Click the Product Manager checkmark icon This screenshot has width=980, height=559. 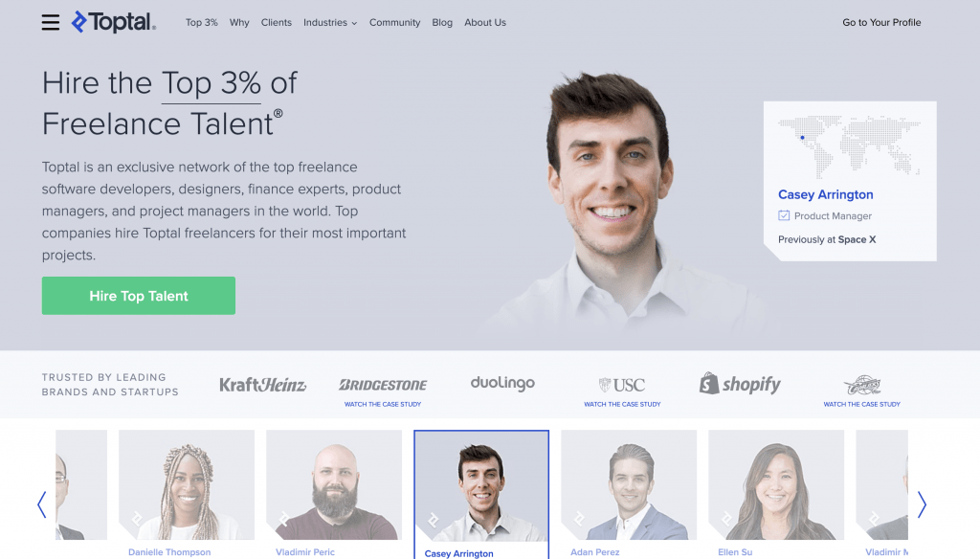click(x=784, y=215)
